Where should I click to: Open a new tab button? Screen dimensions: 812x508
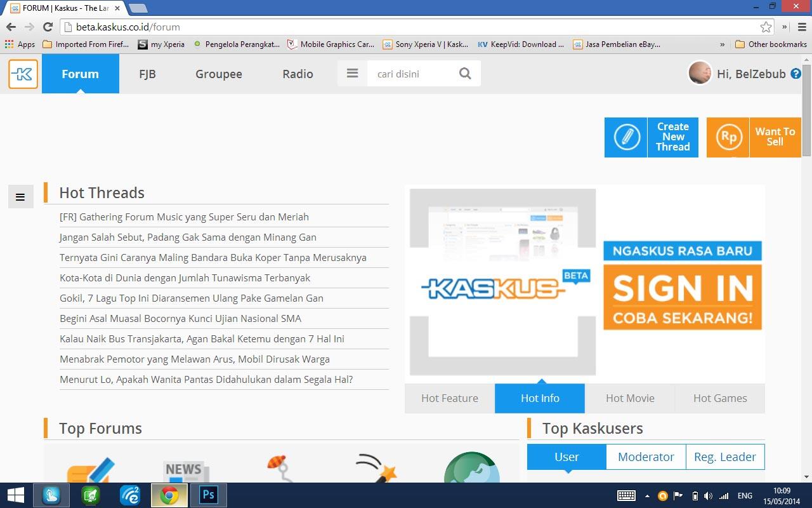tap(138, 8)
